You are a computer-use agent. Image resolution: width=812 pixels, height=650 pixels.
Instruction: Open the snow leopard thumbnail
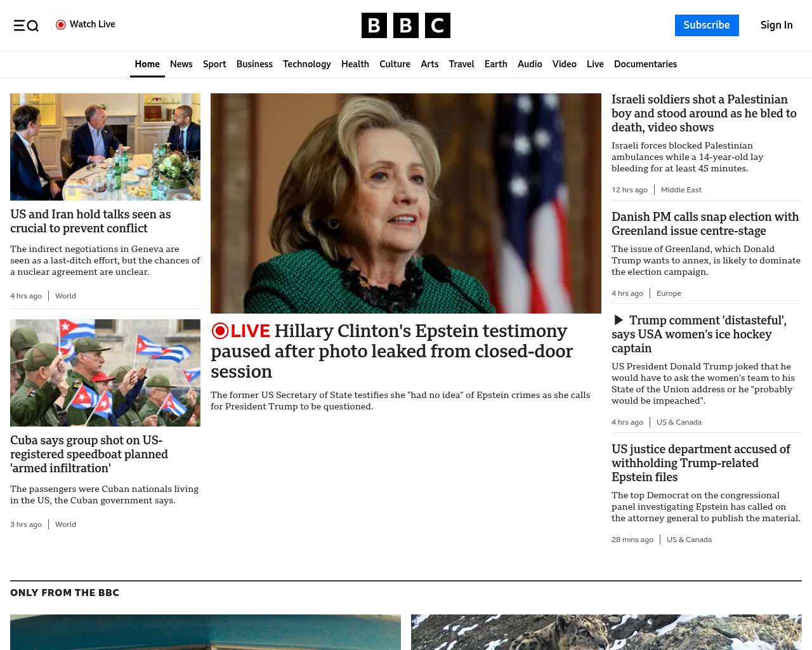click(x=606, y=632)
